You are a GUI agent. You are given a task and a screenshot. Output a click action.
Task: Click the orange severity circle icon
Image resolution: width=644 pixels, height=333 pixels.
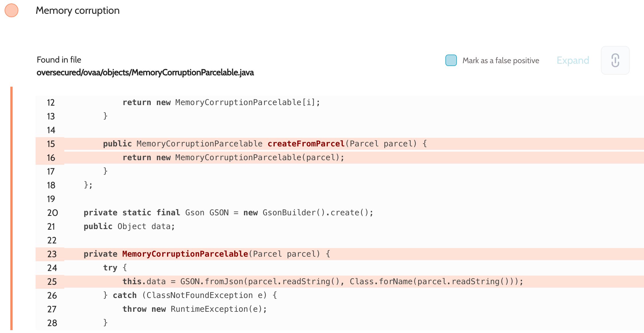(x=11, y=10)
